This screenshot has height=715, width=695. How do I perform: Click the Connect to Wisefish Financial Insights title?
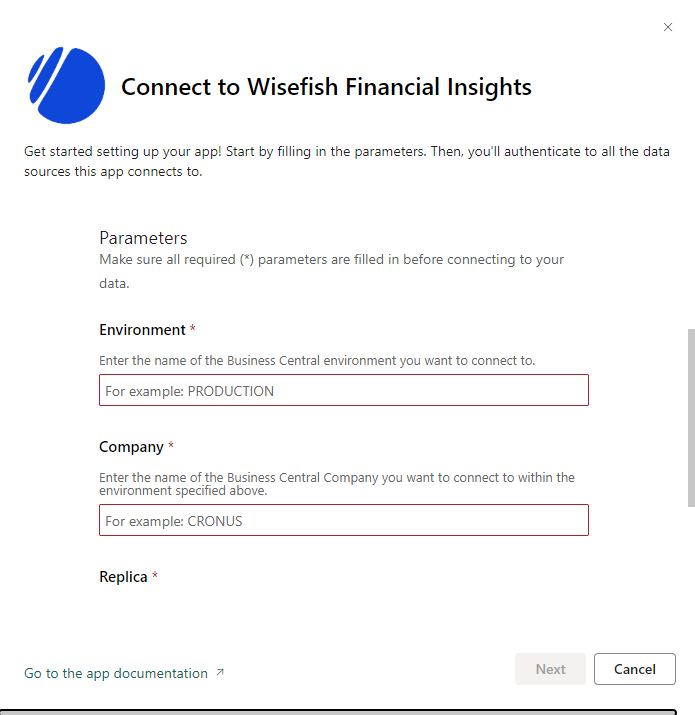326,87
